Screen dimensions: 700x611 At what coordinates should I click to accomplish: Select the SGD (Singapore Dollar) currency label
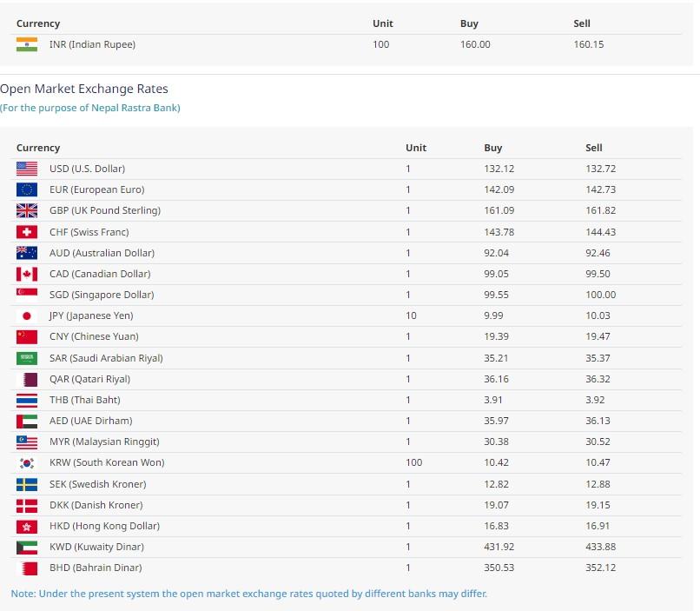(101, 295)
